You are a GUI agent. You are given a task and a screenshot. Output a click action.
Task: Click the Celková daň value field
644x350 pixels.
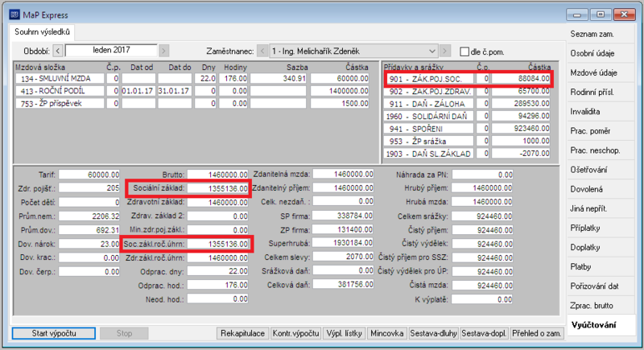[344, 284]
